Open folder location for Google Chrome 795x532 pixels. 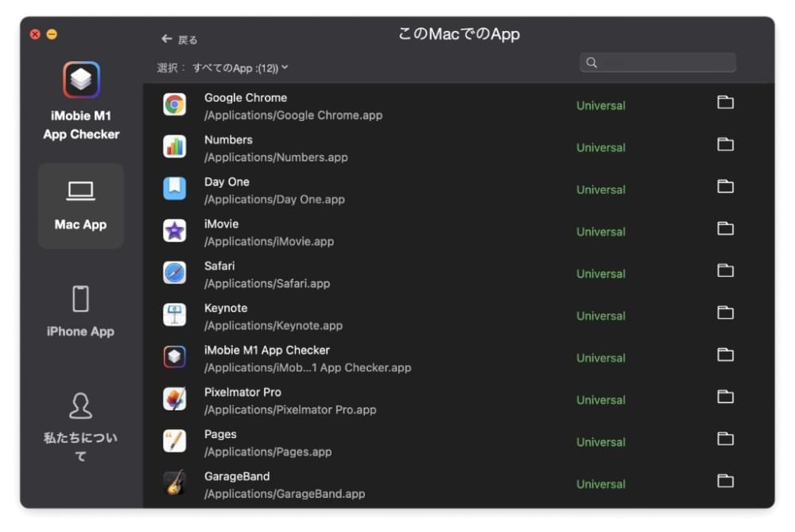point(725,103)
